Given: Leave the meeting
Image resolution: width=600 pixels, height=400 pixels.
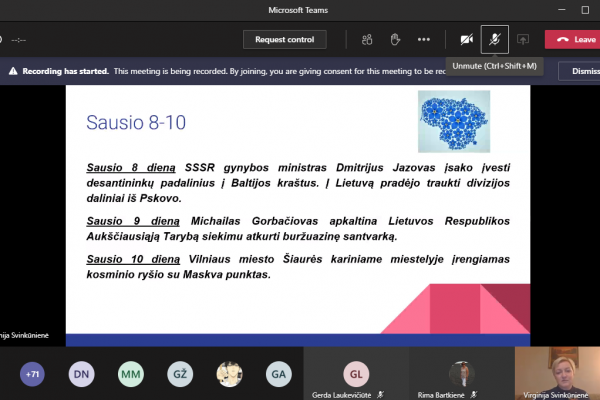Looking at the screenshot, I should point(572,39).
